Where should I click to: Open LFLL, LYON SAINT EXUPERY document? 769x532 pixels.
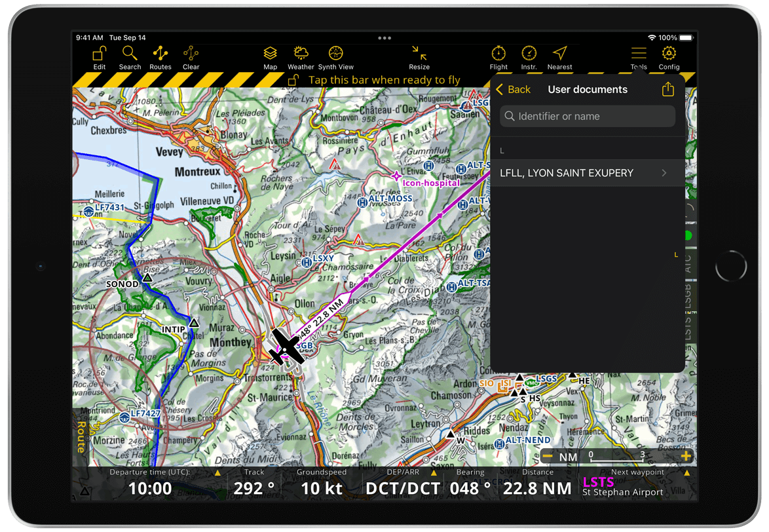(x=588, y=173)
